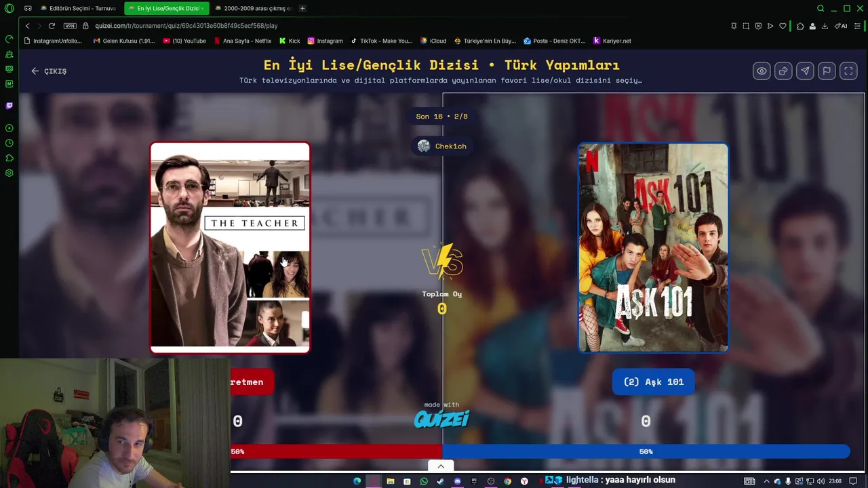This screenshot has height=488, width=868.
Task: Click the downloads icon in browser toolbar
Action: pyautogui.click(x=825, y=26)
